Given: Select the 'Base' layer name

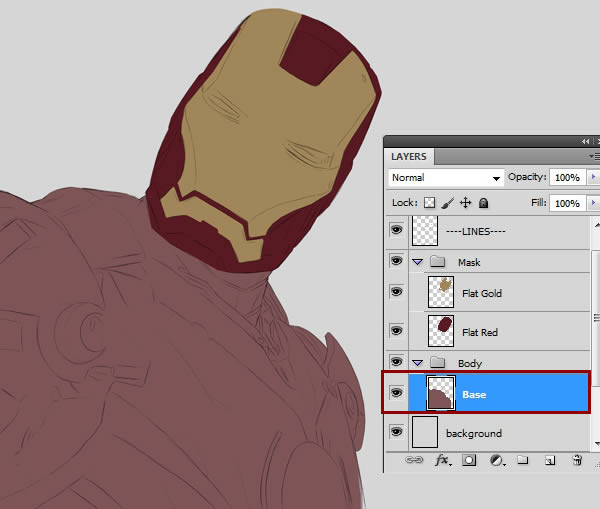Looking at the screenshot, I should click(x=474, y=395).
